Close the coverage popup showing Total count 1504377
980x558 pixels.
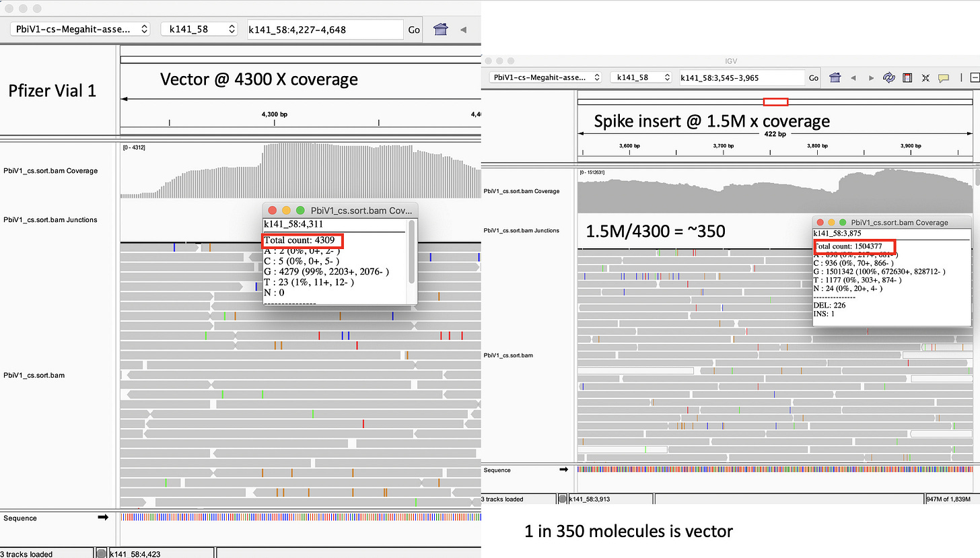pos(820,222)
